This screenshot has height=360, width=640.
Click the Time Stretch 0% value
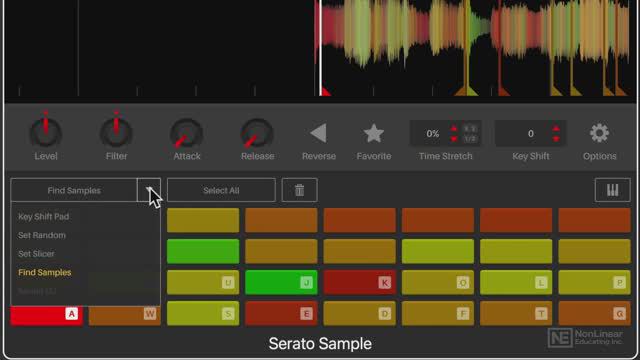pyautogui.click(x=433, y=133)
